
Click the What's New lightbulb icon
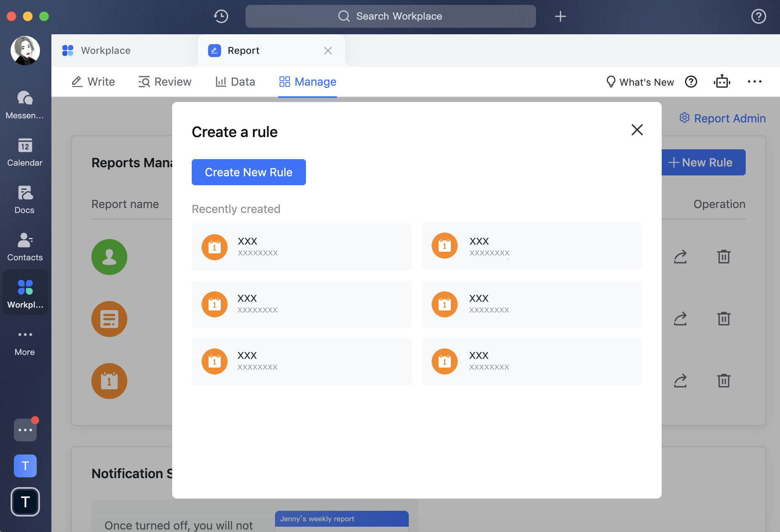pos(610,82)
